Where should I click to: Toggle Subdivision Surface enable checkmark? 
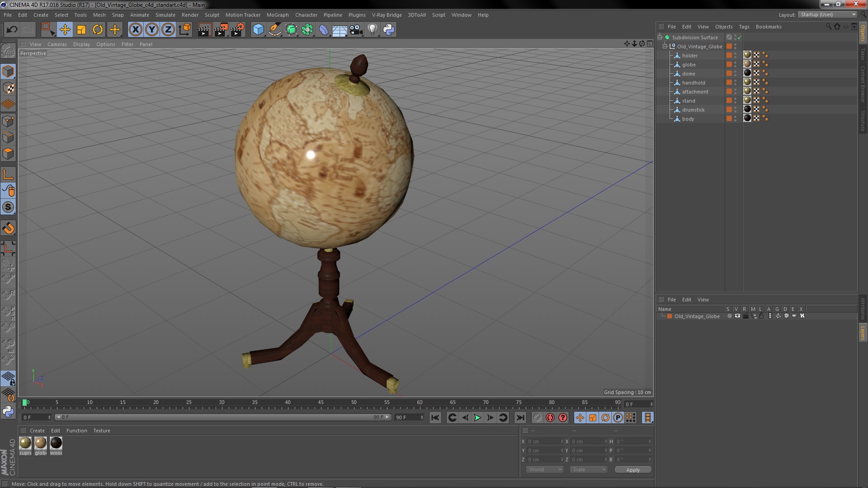(x=739, y=38)
